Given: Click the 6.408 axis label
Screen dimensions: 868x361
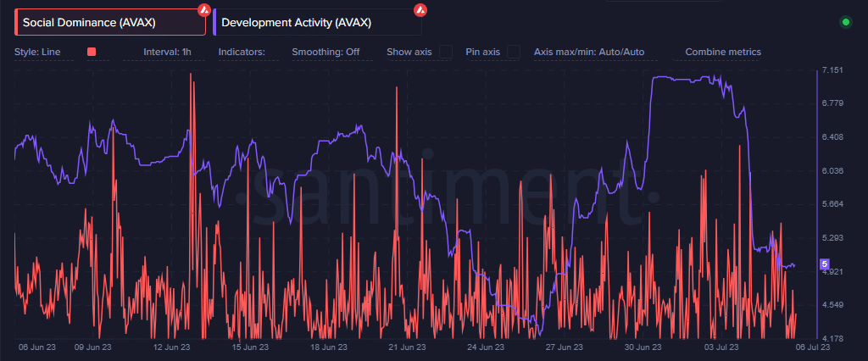Looking at the screenshot, I should 834,137.
